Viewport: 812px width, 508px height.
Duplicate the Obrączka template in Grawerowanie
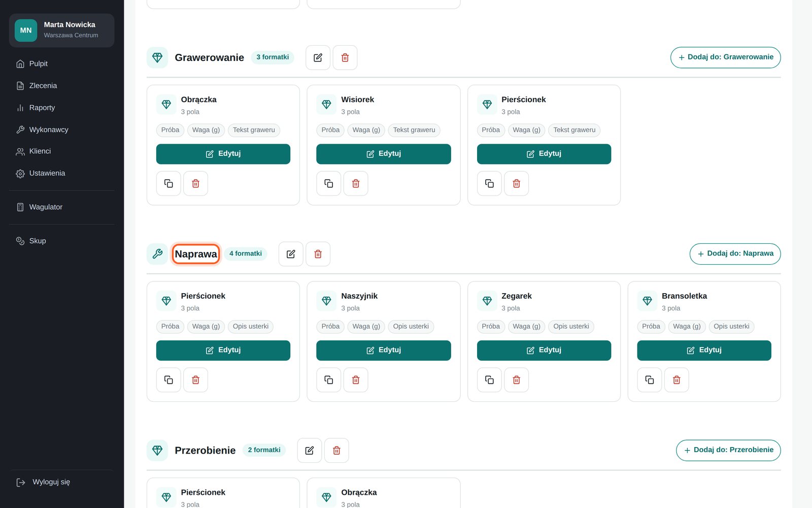(168, 183)
